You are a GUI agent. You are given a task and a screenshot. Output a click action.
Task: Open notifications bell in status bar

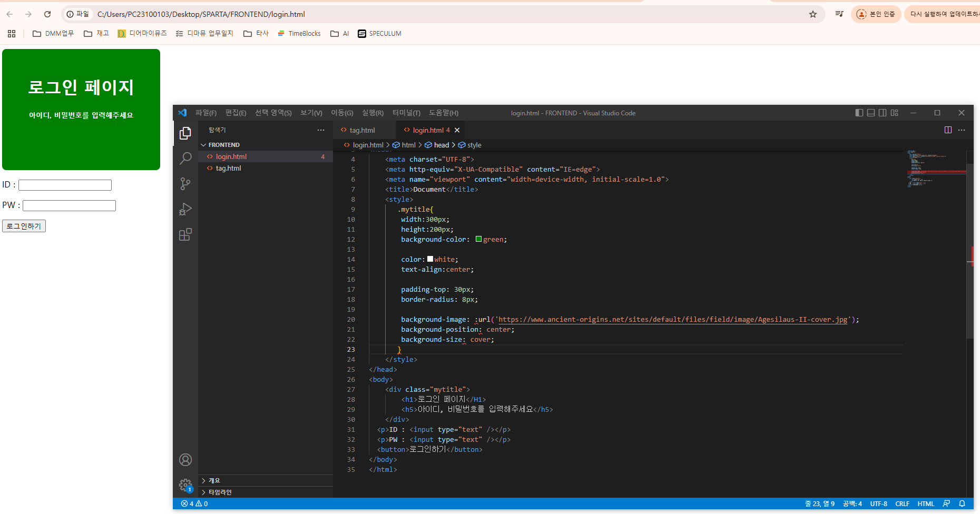pos(962,504)
